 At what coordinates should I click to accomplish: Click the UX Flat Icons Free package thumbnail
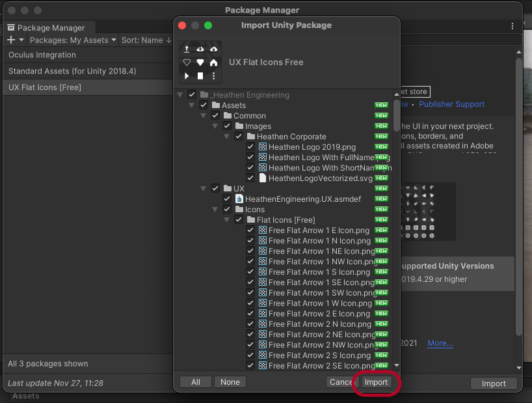pyautogui.click(x=200, y=62)
